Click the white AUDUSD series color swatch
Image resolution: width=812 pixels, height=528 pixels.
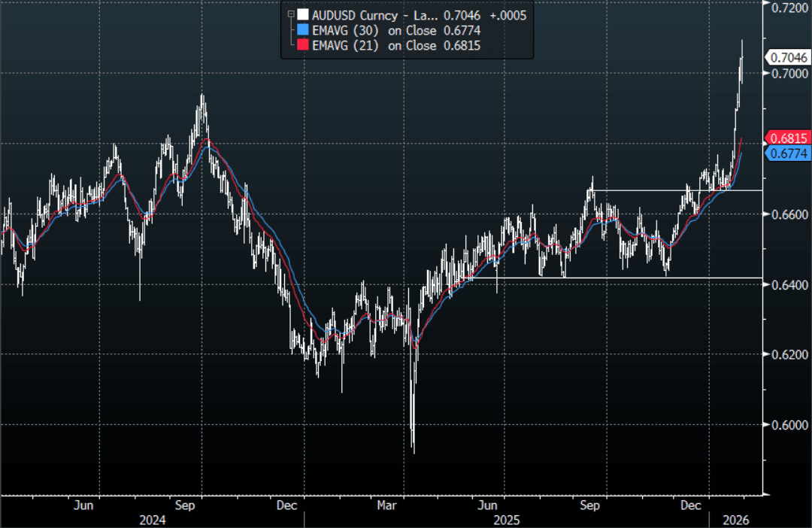click(x=303, y=15)
